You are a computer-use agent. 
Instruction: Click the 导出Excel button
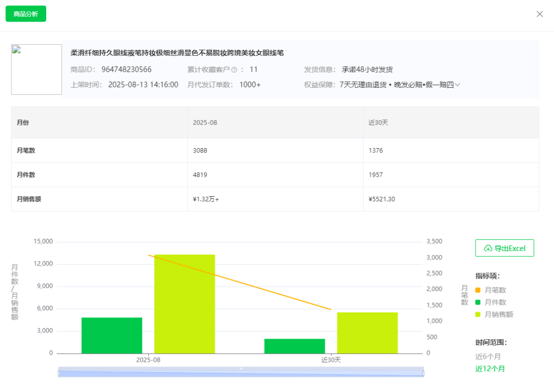[504, 248]
